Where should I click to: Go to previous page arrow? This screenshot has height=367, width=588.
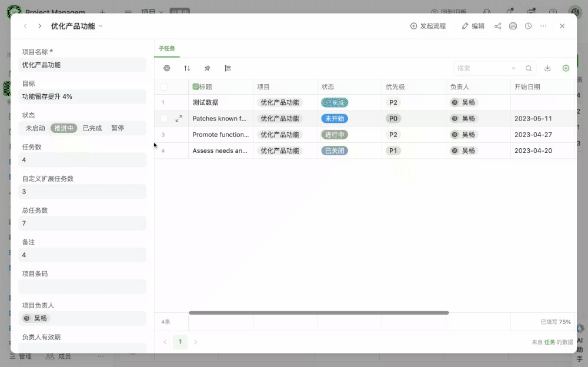(165, 342)
